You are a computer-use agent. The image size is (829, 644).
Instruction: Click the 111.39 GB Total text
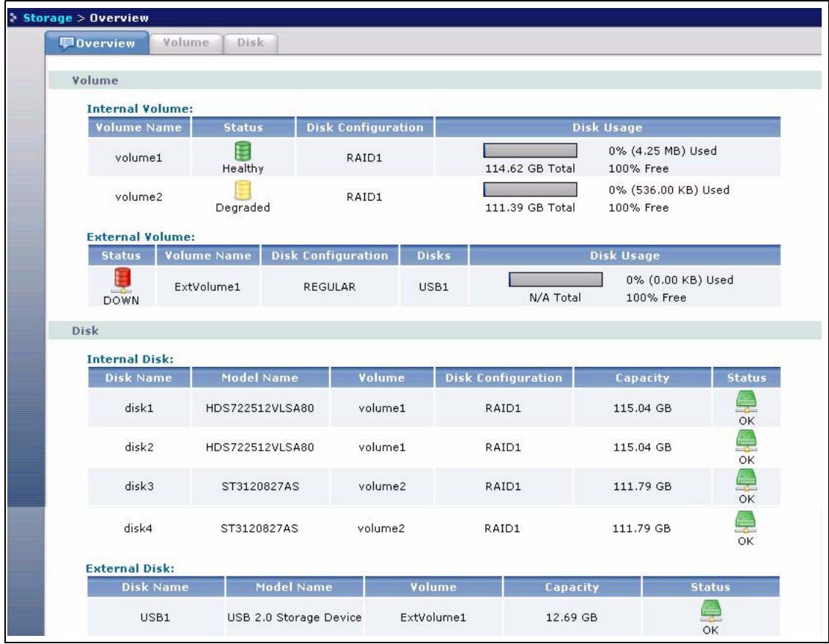pyautogui.click(x=530, y=207)
